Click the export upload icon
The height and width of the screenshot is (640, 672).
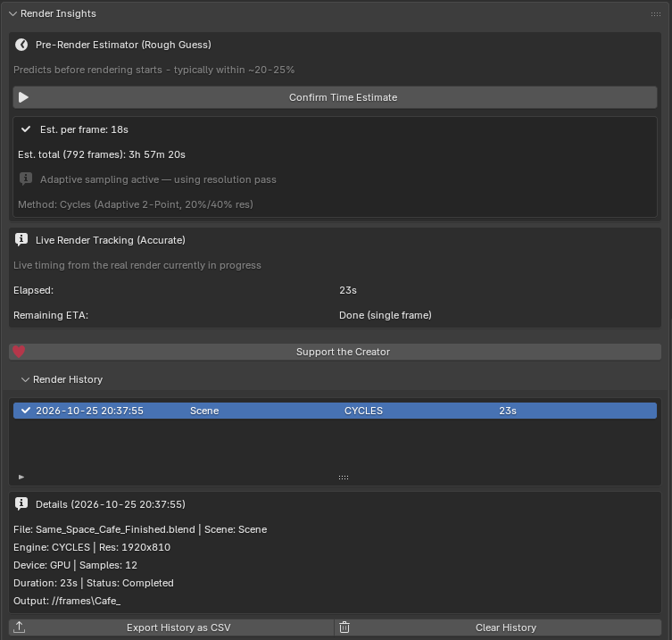pyautogui.click(x=20, y=628)
